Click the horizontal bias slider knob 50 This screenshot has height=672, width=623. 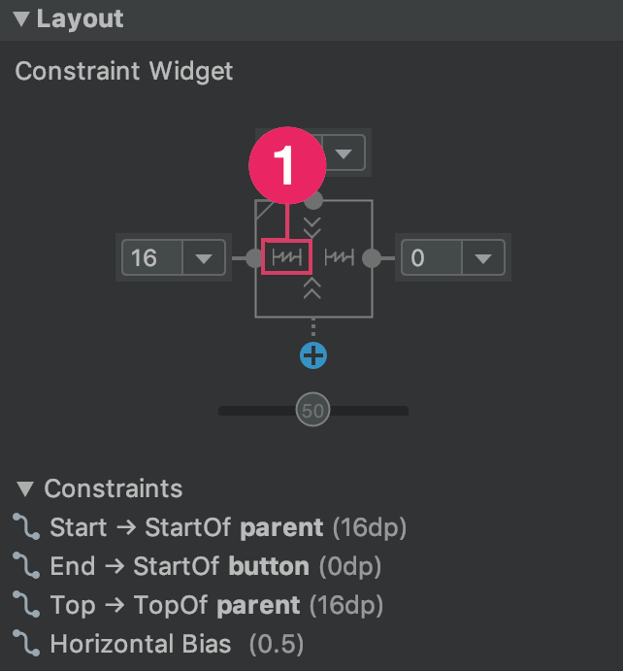tap(313, 410)
